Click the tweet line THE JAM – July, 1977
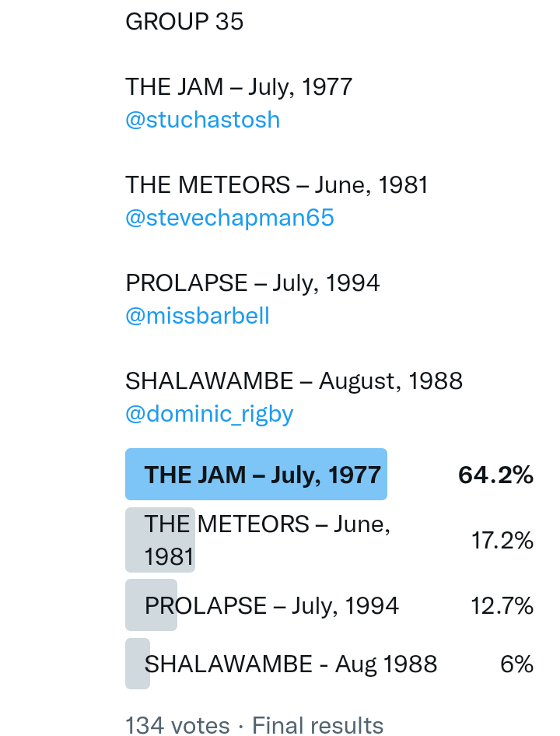The height and width of the screenshot is (736, 560). (x=239, y=86)
